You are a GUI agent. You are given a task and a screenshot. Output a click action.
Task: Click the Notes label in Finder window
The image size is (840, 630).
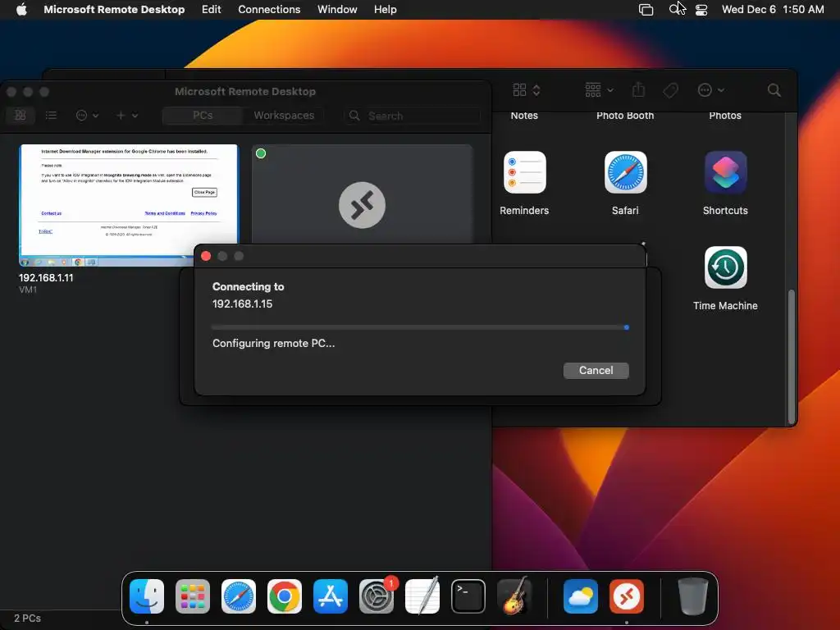click(524, 115)
